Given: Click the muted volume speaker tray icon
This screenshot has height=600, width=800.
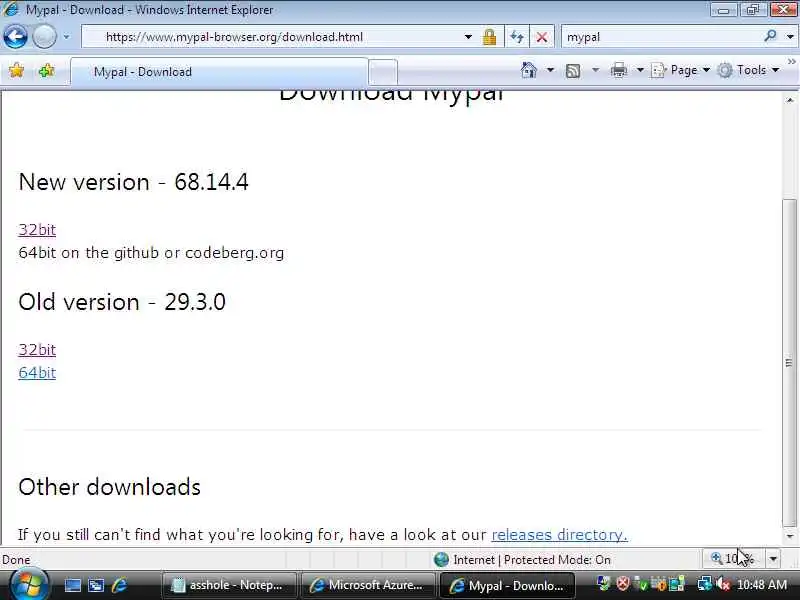Looking at the screenshot, I should click(x=722, y=584).
